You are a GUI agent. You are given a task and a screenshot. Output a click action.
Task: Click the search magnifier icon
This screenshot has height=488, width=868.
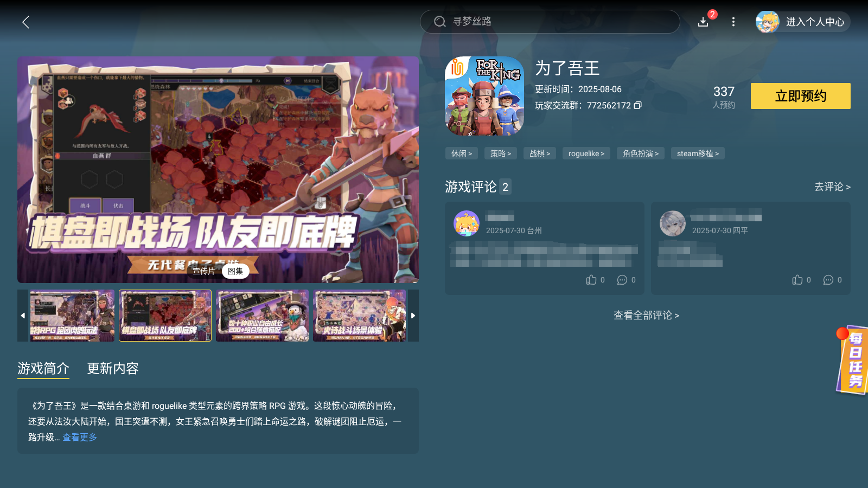point(440,22)
